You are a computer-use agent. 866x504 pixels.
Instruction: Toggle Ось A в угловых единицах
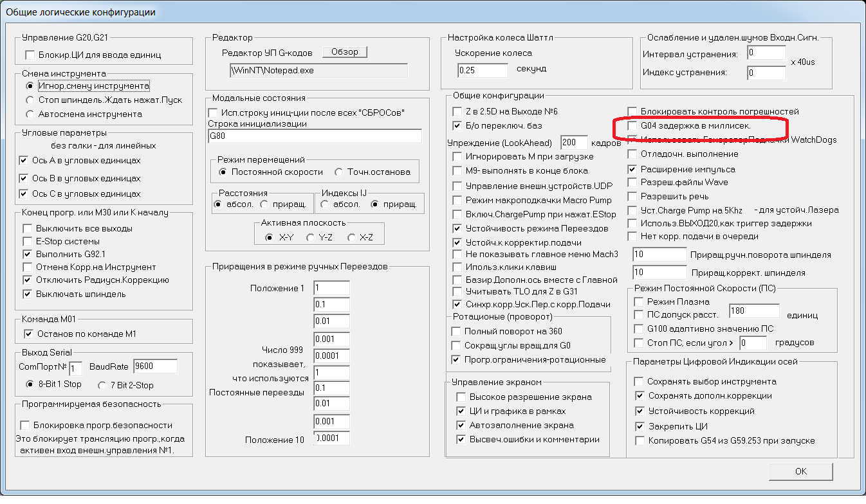(x=24, y=160)
